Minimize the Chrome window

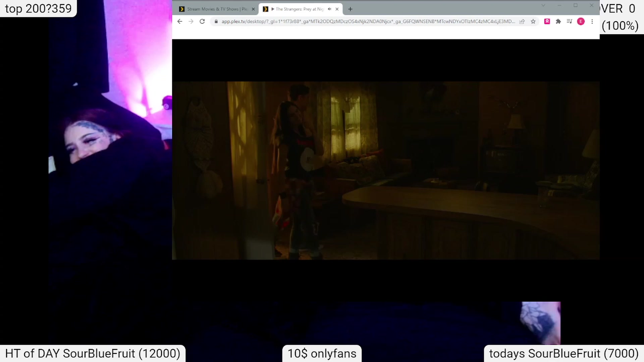coord(559,5)
